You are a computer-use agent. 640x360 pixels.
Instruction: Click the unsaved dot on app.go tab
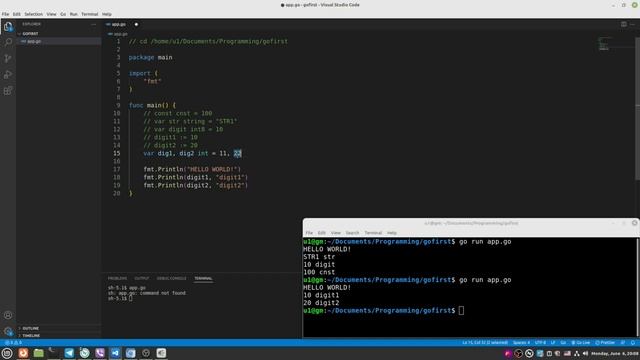pos(136,24)
